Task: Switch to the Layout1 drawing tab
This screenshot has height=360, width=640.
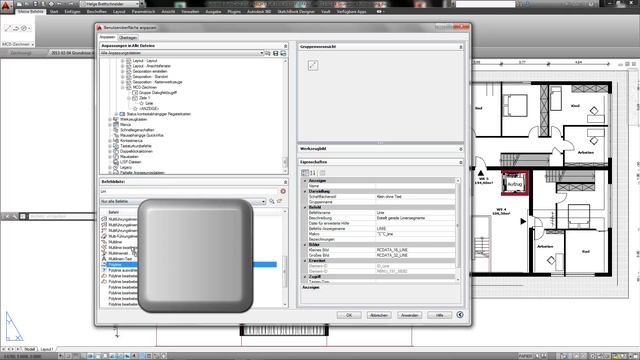Action: (47, 349)
